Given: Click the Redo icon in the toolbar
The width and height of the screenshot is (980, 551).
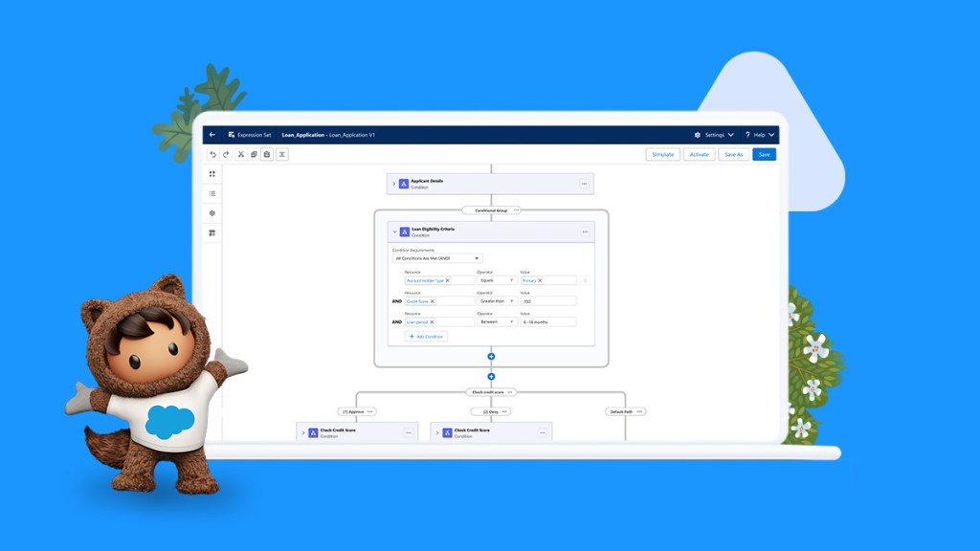Looking at the screenshot, I should point(226,154).
